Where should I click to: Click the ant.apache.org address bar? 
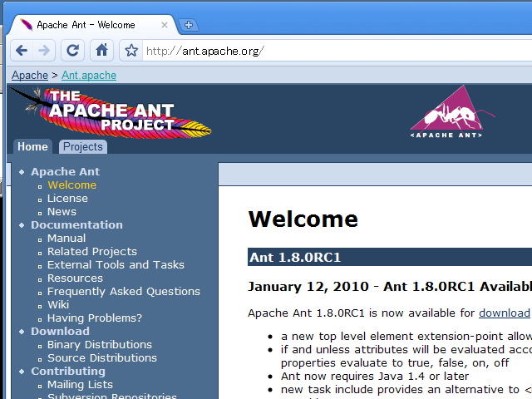pyautogui.click(x=336, y=51)
